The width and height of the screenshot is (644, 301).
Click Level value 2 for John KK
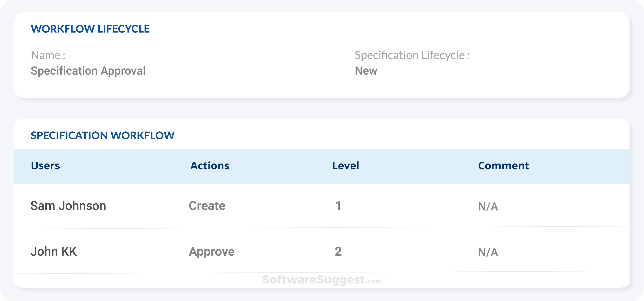click(x=339, y=252)
